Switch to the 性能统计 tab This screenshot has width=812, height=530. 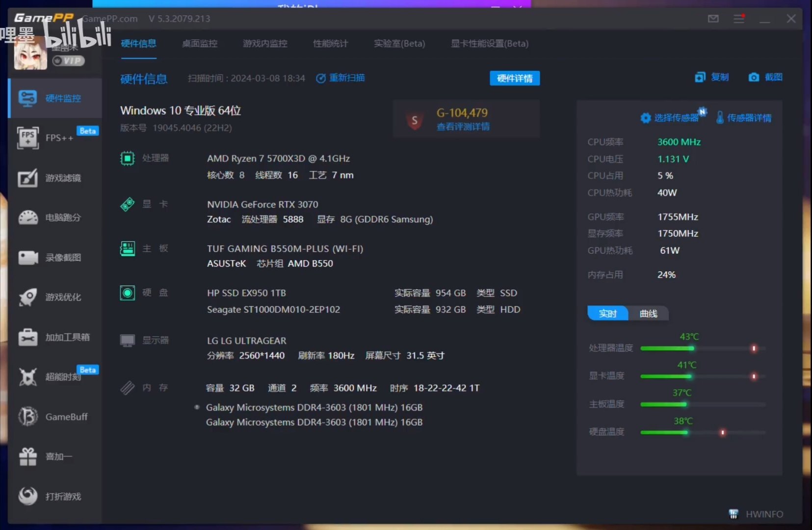(x=331, y=44)
